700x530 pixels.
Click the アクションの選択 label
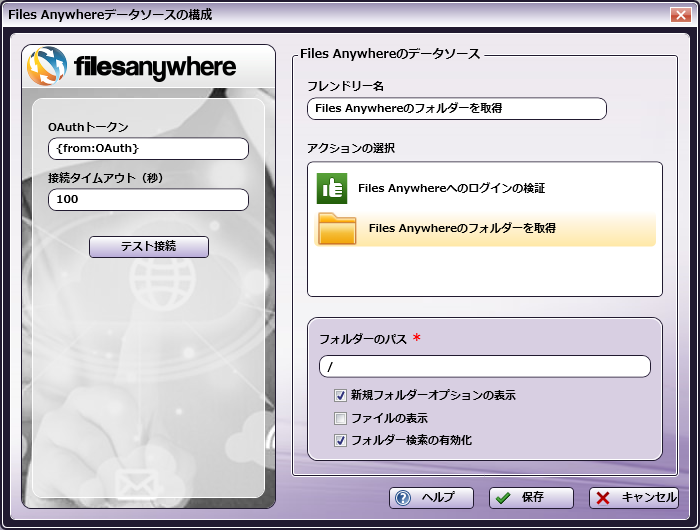click(351, 148)
